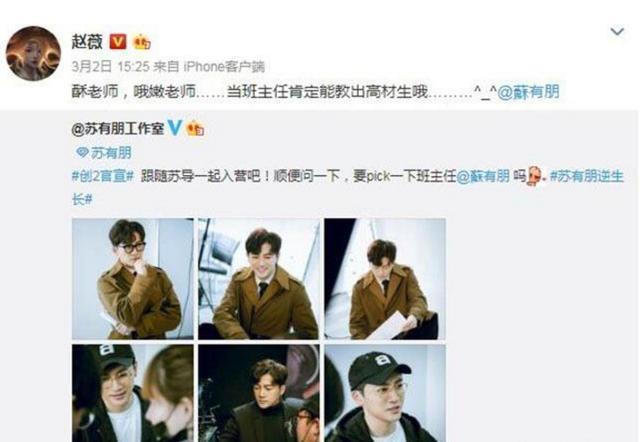Open the #创2官宣# hashtag
Image resolution: width=640 pixels, height=442 pixels.
(103, 176)
